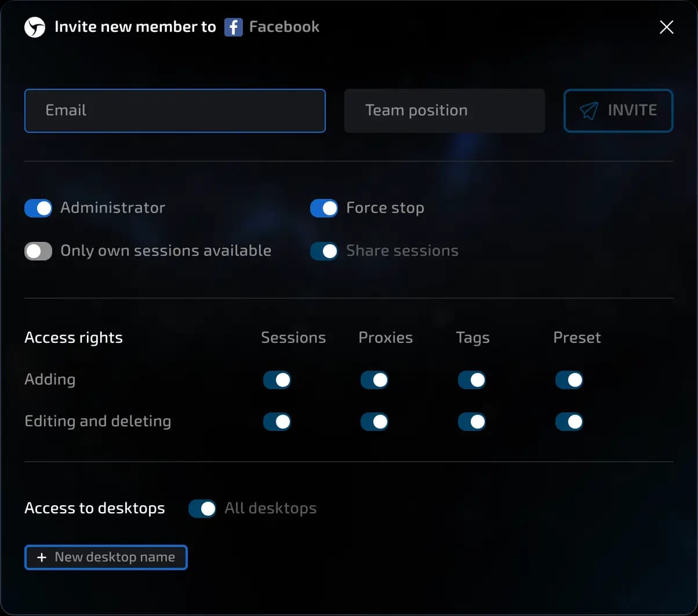Toggle the Share sessions switch
This screenshot has width=698, height=616.
[324, 251]
